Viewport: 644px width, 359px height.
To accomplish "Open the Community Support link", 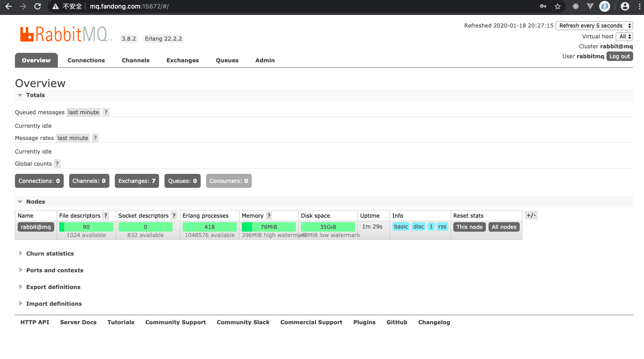I will point(175,322).
